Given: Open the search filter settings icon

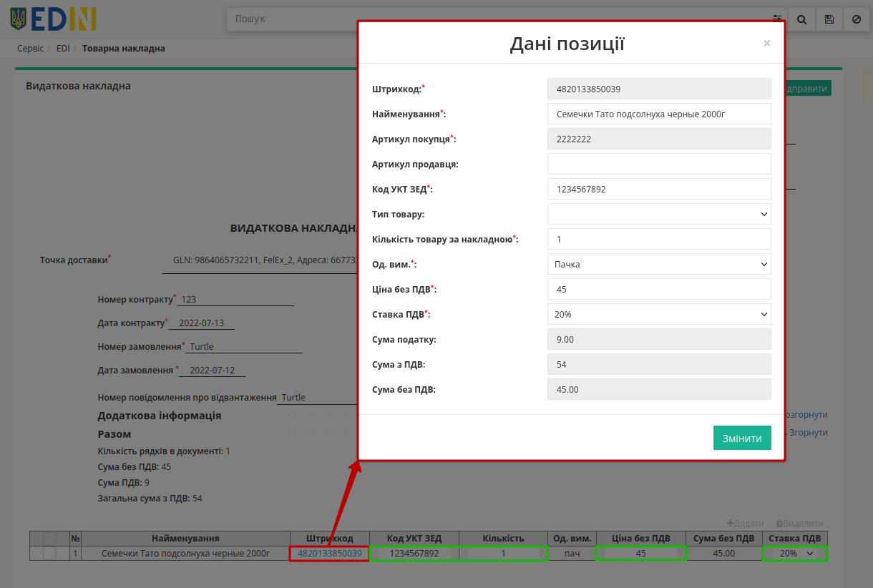Looking at the screenshot, I should coord(777,19).
